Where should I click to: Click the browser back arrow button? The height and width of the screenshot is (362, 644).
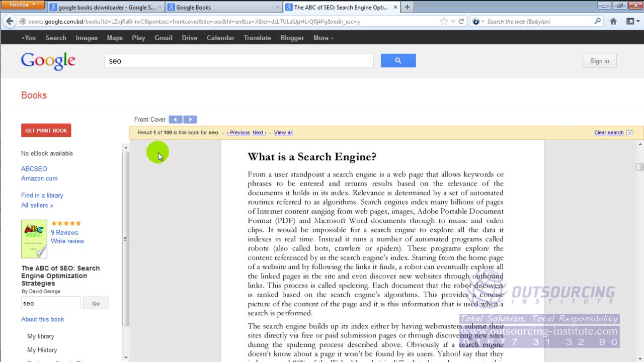coord(9,22)
